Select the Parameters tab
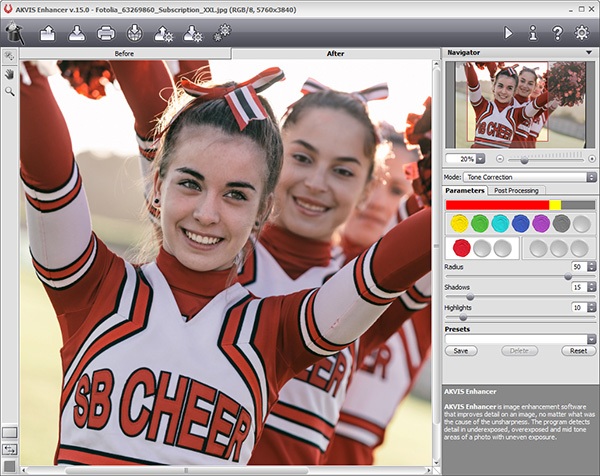This screenshot has width=600, height=476. click(465, 190)
